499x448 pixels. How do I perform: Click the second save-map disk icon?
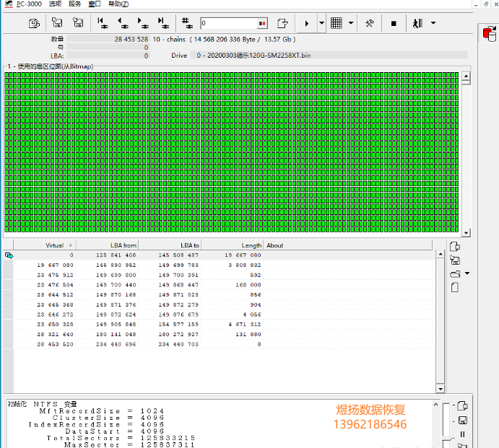coord(78,23)
